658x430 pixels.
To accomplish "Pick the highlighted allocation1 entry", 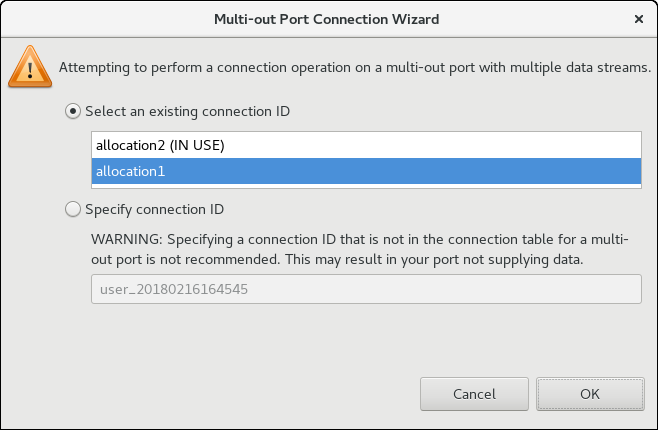I will (131, 171).
